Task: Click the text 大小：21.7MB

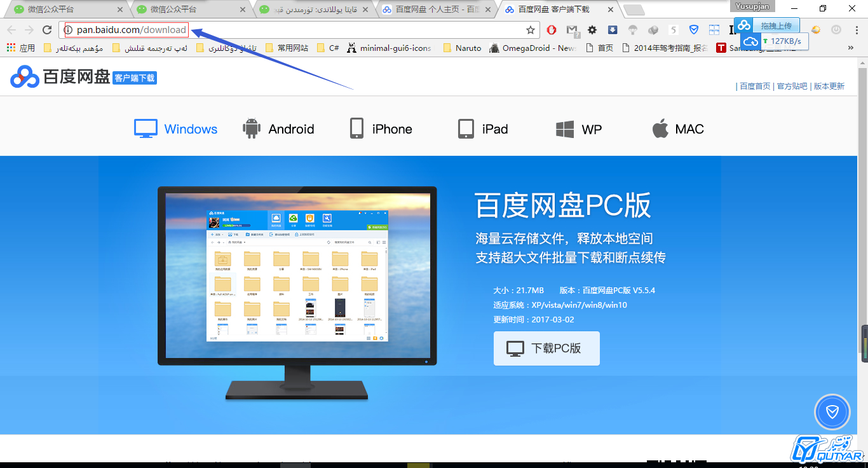Action: click(519, 291)
